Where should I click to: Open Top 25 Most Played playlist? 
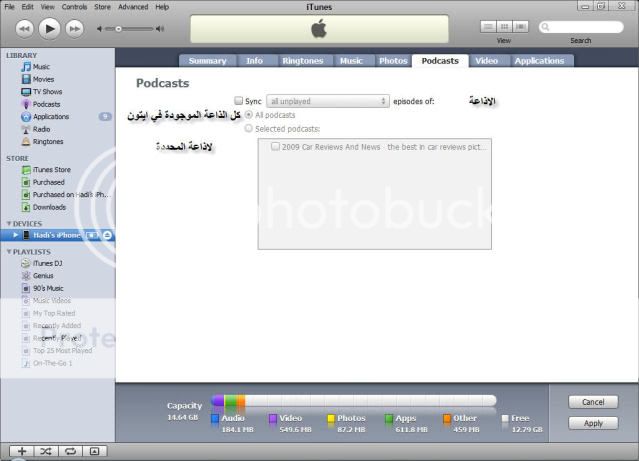(62, 351)
